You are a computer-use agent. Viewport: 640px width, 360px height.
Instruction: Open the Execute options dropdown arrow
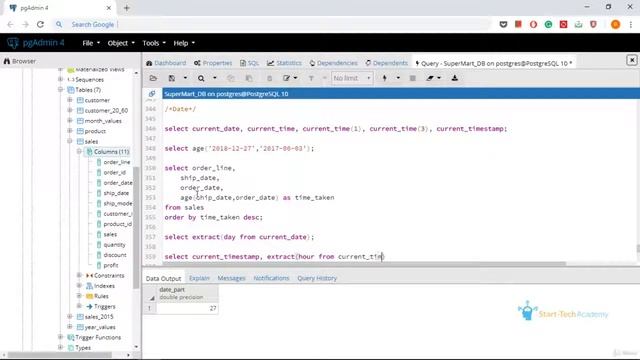[x=398, y=78]
